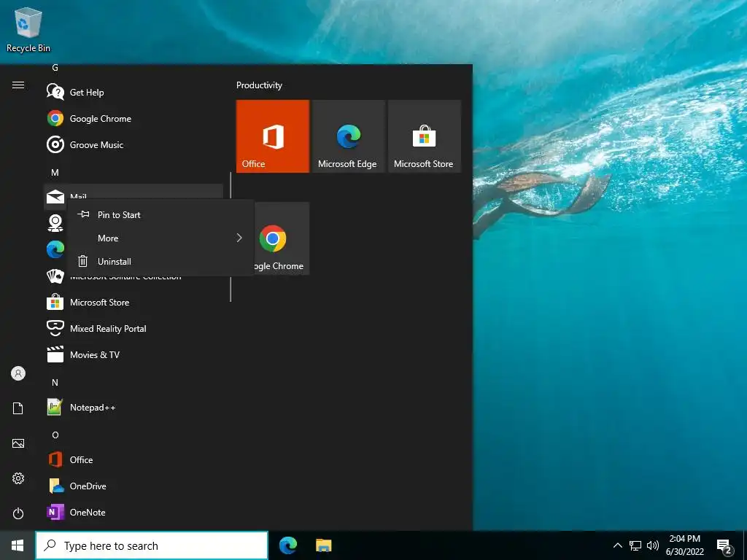Screen dimensions: 747x560
Task: Expand the More submenu chevron arrow
Action: (x=239, y=238)
